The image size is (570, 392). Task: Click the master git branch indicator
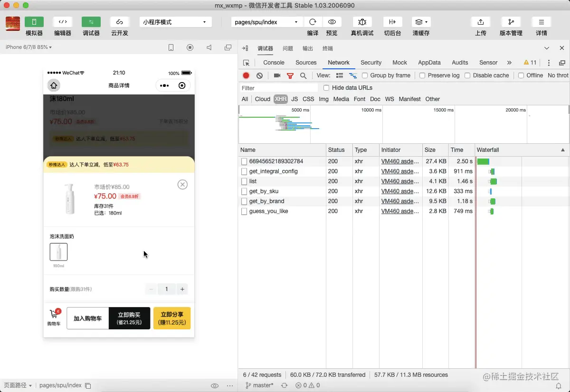[x=259, y=385]
